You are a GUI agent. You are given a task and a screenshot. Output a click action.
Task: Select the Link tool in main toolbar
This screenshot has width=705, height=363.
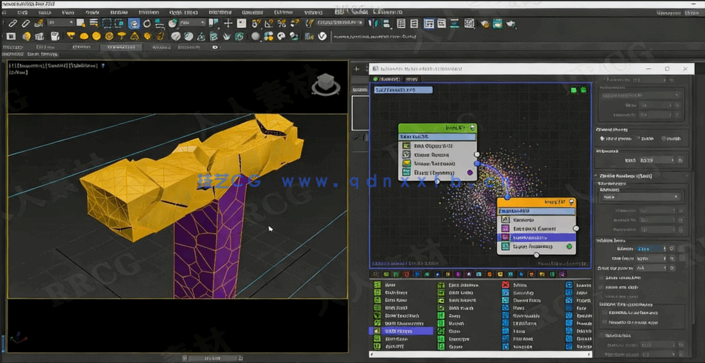[x=13, y=22]
